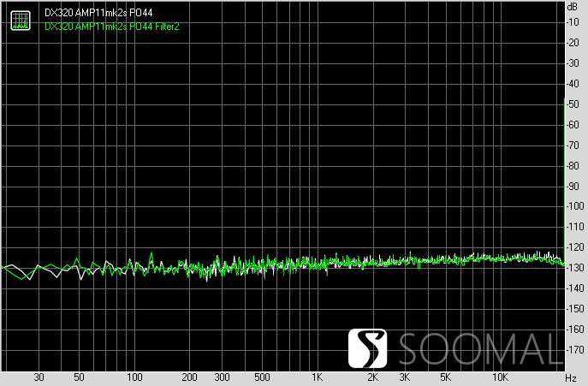The image size is (588, 386).
Task: Click the -170 dB level label
Action: click(x=574, y=351)
